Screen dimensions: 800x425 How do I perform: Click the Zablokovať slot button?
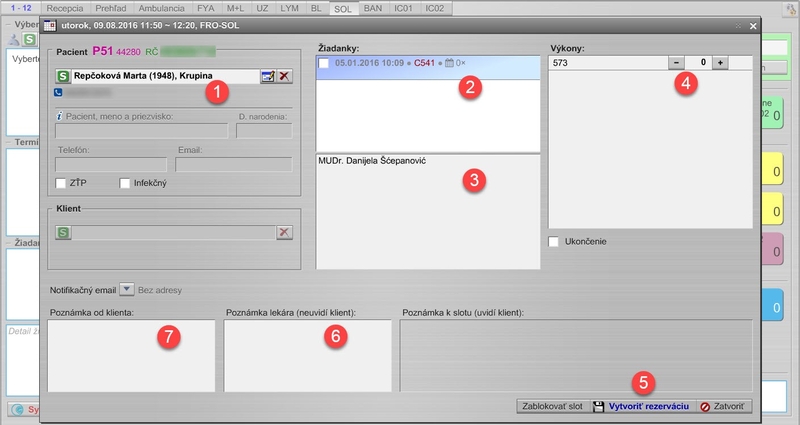550,407
